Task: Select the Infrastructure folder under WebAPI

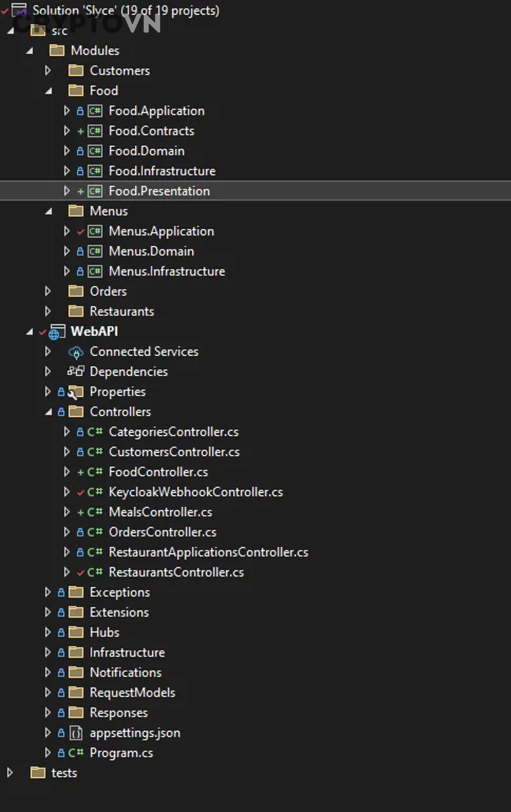Action: [127, 652]
